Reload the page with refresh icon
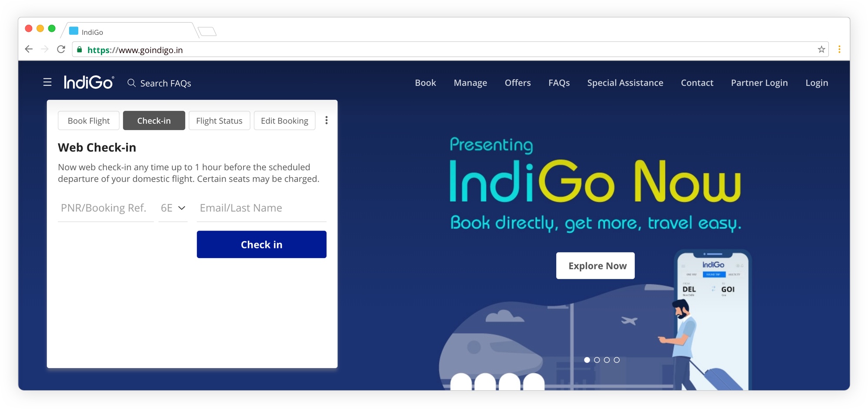The height and width of the screenshot is (409, 868). pyautogui.click(x=61, y=49)
